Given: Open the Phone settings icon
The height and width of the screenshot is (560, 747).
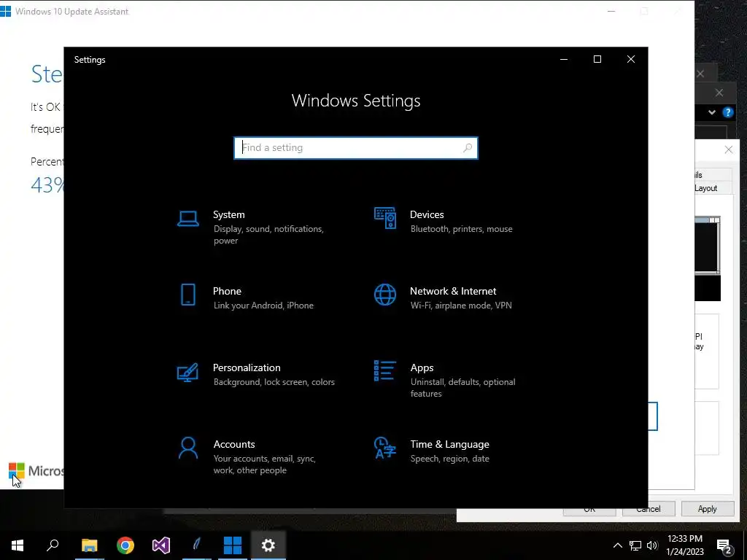Looking at the screenshot, I should pyautogui.click(x=188, y=295).
